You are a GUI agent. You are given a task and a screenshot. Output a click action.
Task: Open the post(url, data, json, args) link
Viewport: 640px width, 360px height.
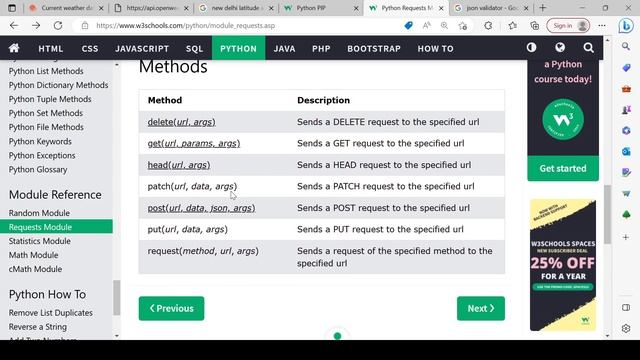click(x=201, y=208)
